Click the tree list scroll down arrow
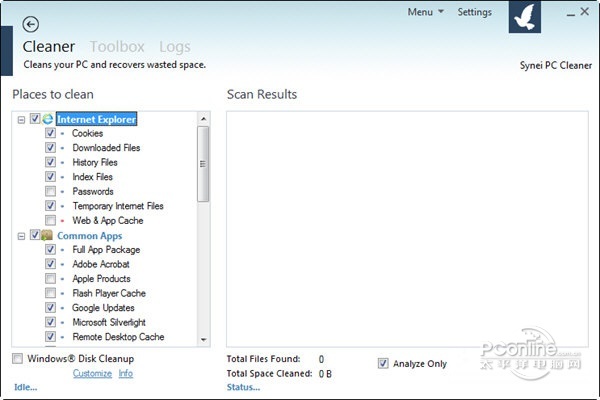Screen dimensions: 600x400 [204, 340]
